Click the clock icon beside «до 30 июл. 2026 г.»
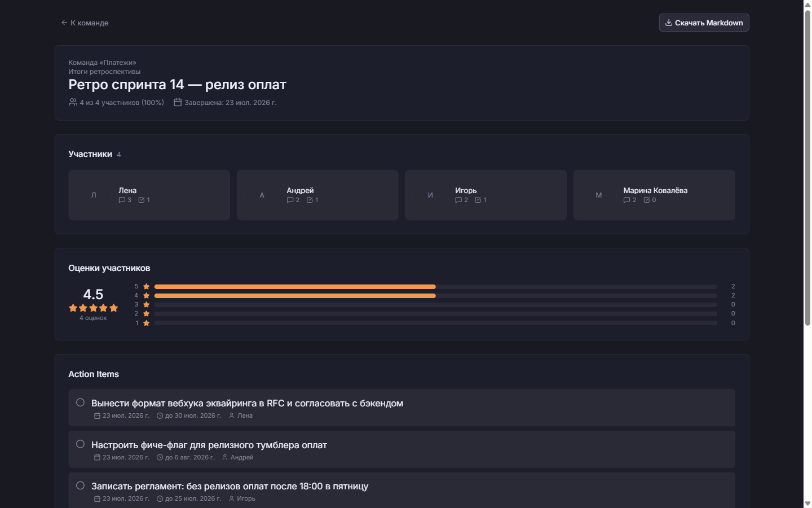 click(160, 416)
